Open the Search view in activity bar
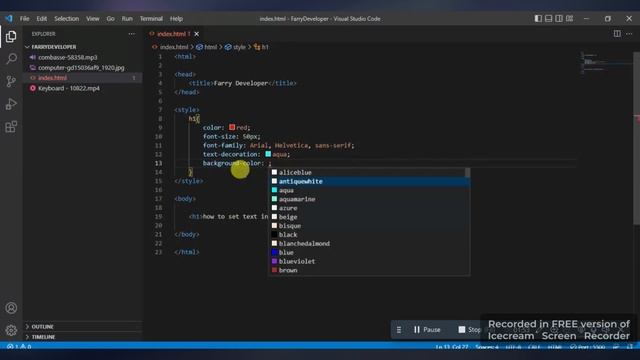Viewport: 640px width, 360px height. coord(11,59)
